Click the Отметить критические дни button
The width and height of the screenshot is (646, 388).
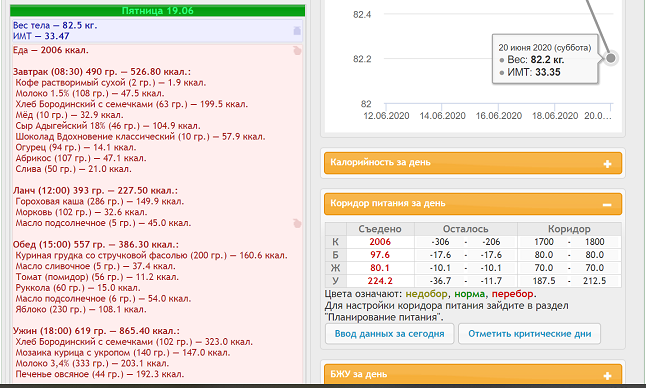(529, 334)
